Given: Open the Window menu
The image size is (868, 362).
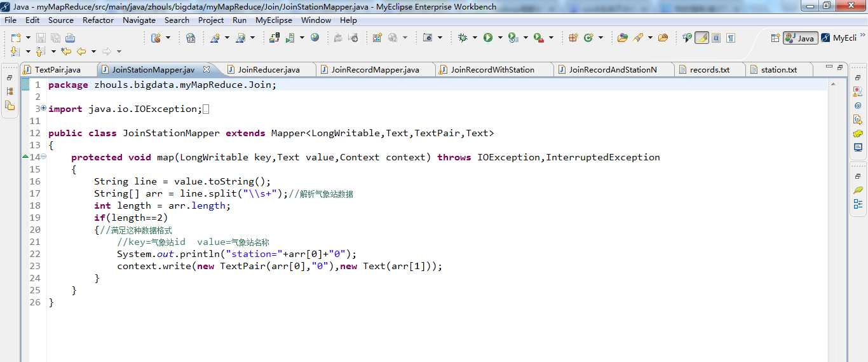Looking at the screenshot, I should click(x=316, y=20).
